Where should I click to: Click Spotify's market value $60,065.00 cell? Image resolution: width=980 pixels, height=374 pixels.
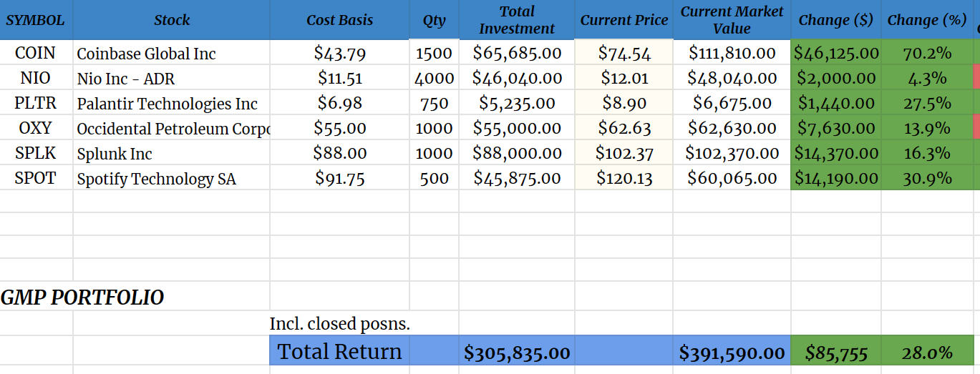point(732,179)
